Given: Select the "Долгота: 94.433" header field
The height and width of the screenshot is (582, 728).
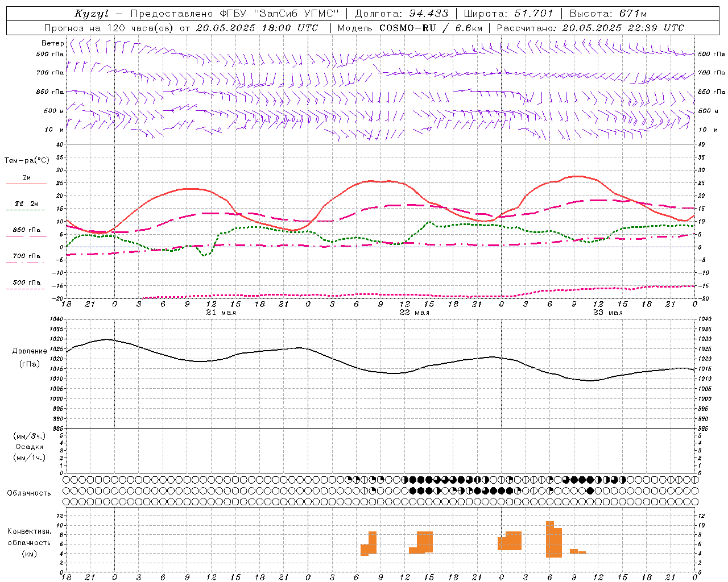Looking at the screenshot, I should (402, 14).
